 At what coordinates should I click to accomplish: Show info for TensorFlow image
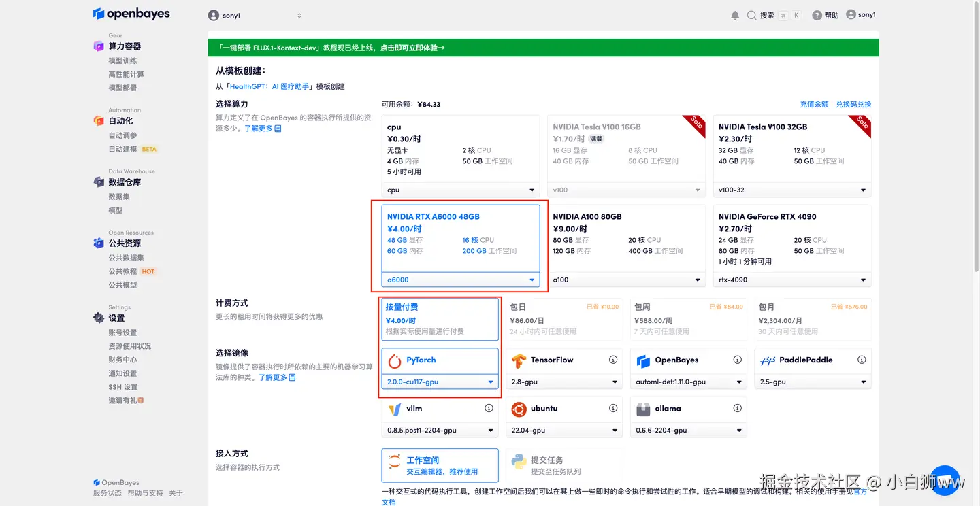point(613,360)
